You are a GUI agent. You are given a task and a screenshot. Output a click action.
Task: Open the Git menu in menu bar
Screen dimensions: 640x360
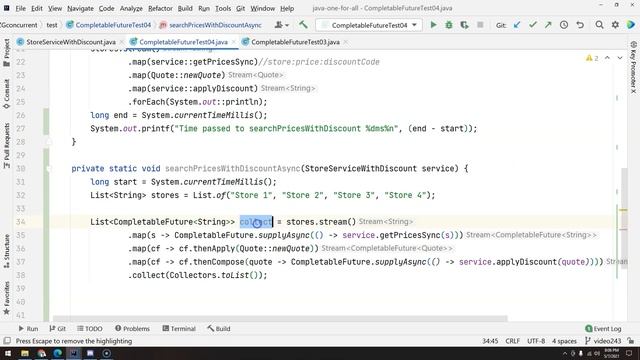[240, 8]
